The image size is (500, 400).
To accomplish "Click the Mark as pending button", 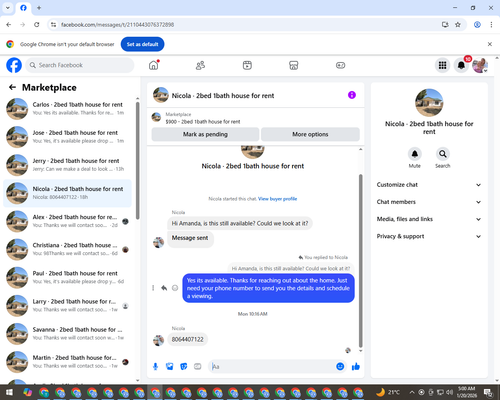I will pyautogui.click(x=205, y=134).
